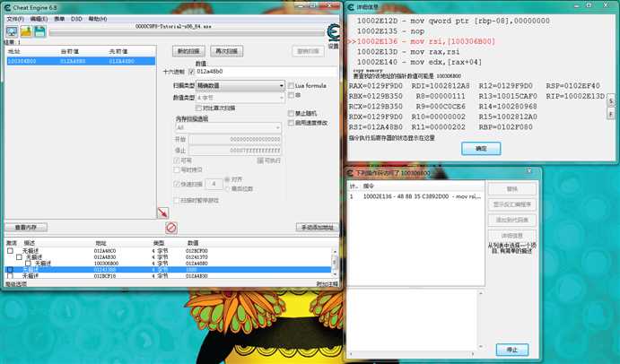Open the 数值类型 value type dropdown
The image size is (620, 364).
point(240,98)
